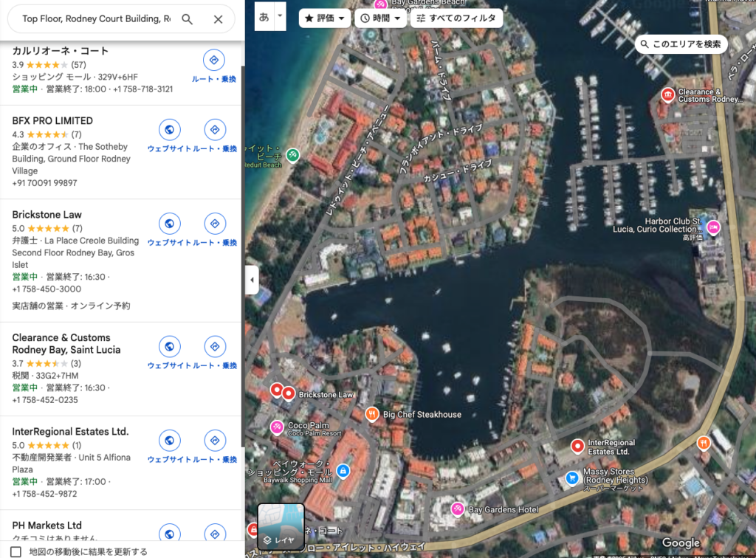Image resolution: width=756 pixels, height=558 pixels.
Task: Tick the 地図の移動後に結果を更新する checkbox
Action: (16, 551)
